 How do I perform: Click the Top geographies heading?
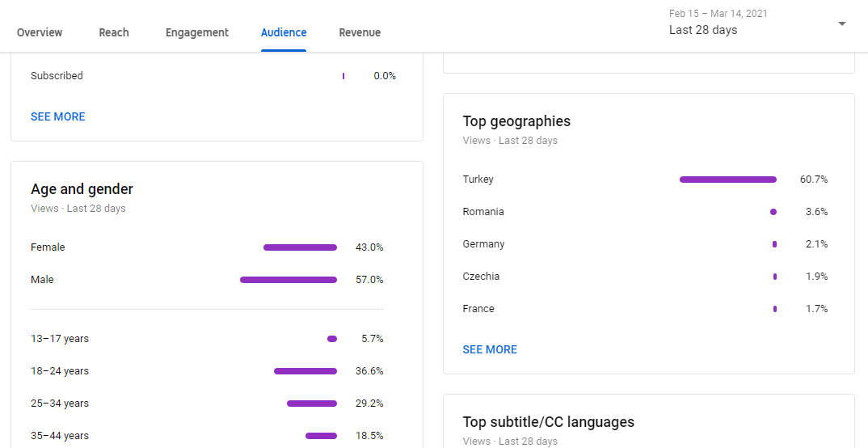click(516, 121)
